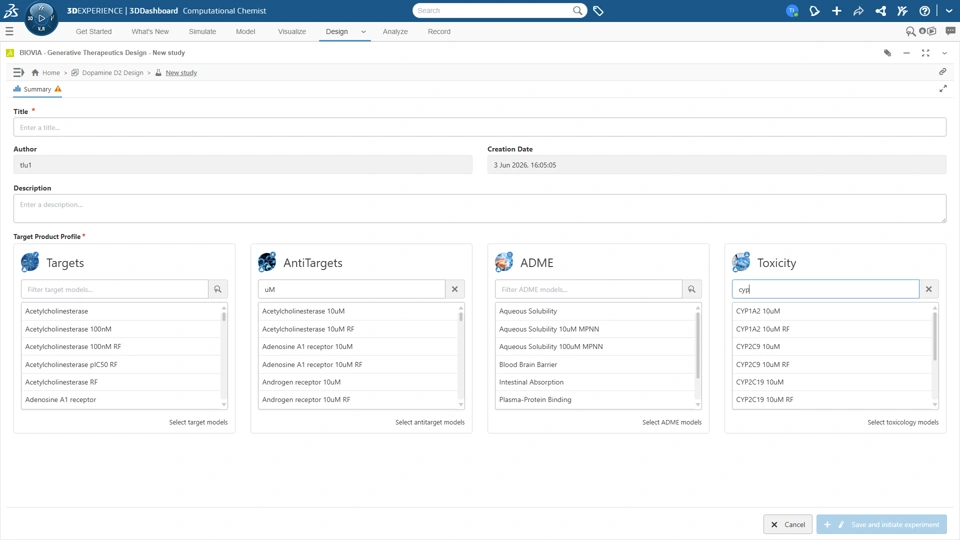
Task: Open Model tab
Action: coord(246,31)
